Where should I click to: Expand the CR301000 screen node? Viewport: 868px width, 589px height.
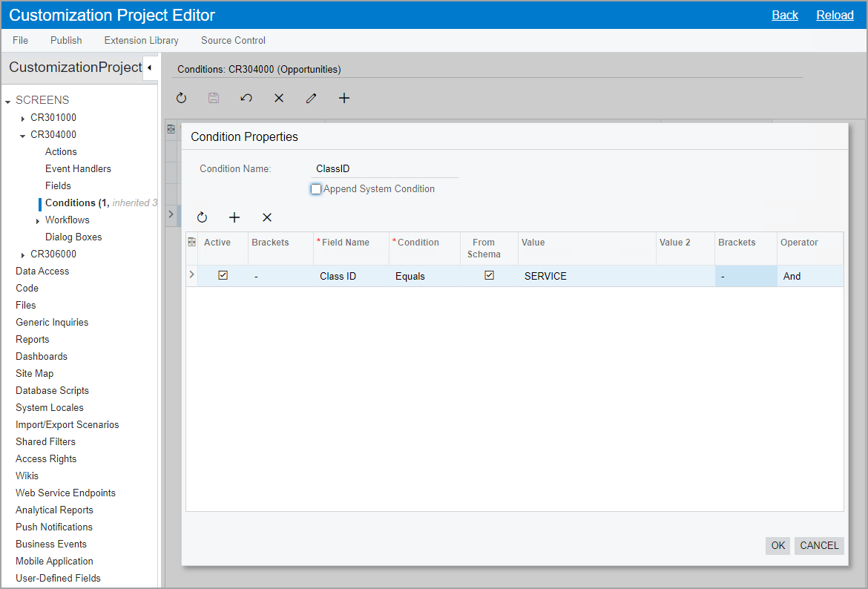(23, 119)
